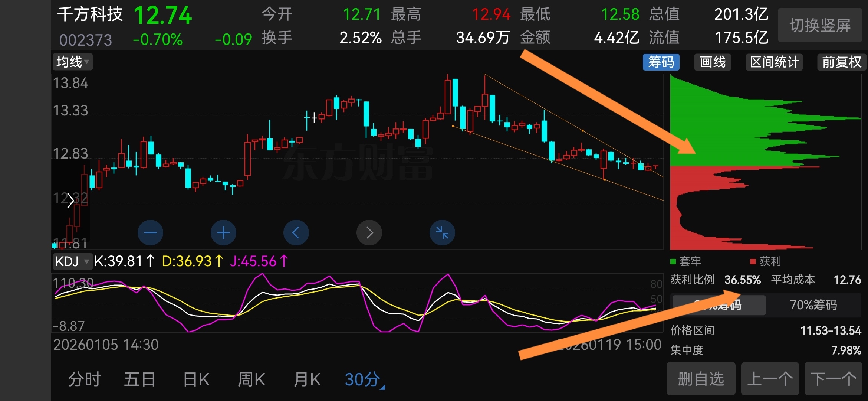Click the collapse fullscreen arrows icon
868x401 pixels.
coord(442,233)
